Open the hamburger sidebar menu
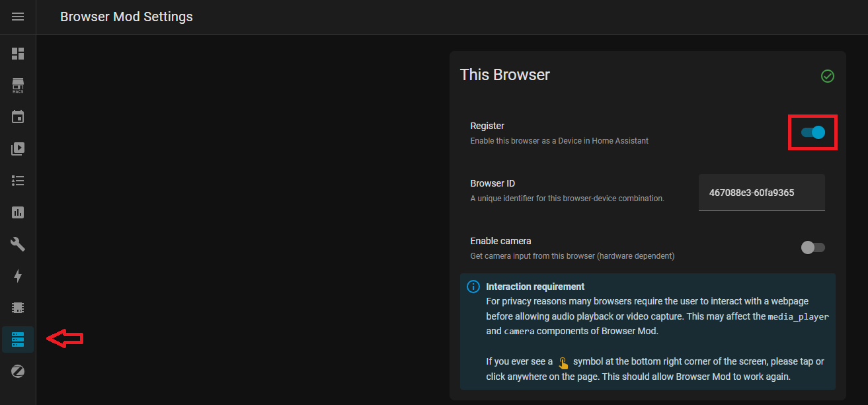Image resolution: width=868 pixels, height=405 pixels. click(18, 17)
